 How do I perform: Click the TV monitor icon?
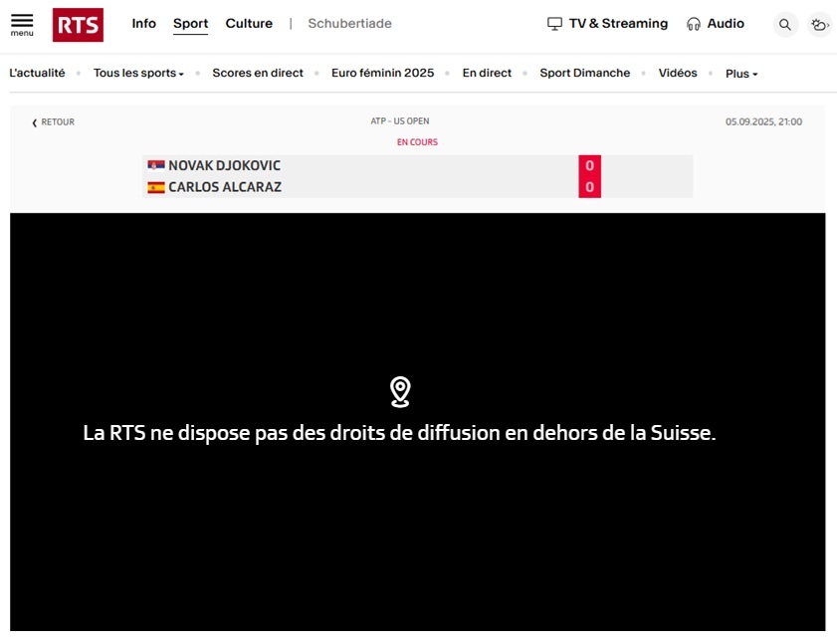(x=554, y=24)
